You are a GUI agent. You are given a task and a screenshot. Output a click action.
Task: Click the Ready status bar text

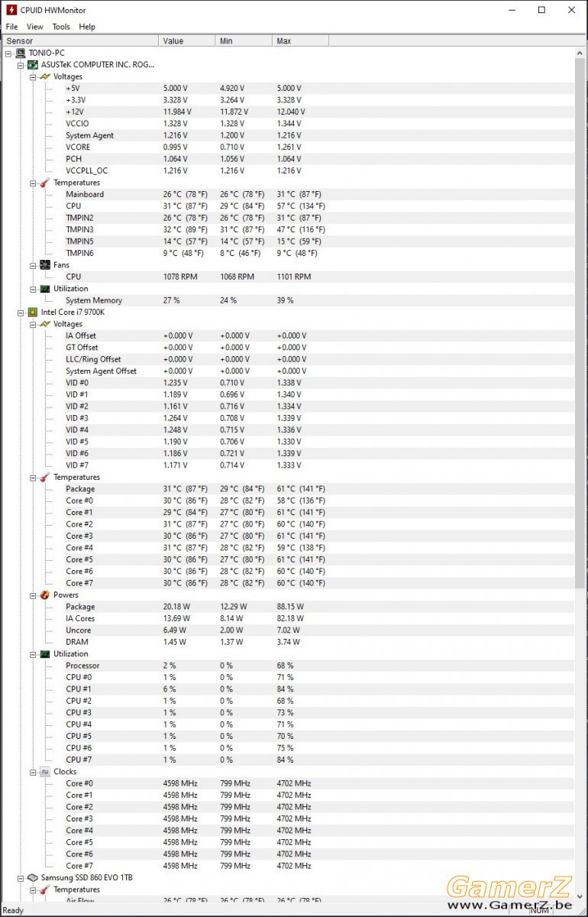14,910
